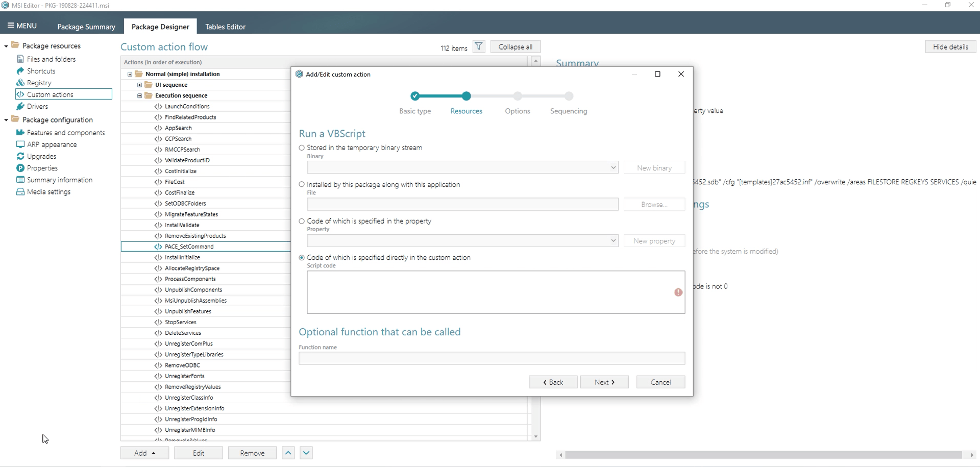The width and height of the screenshot is (980, 467).
Task: Click the Upgrades icon in sidebar
Action: coord(20,156)
